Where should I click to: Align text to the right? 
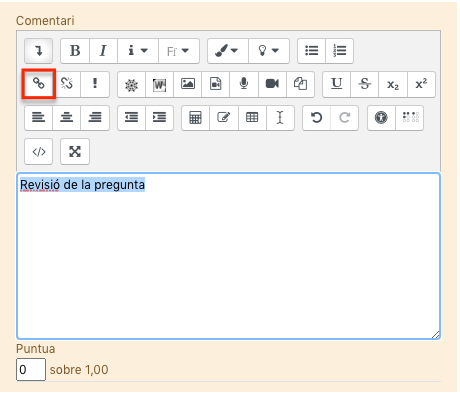coord(95,118)
